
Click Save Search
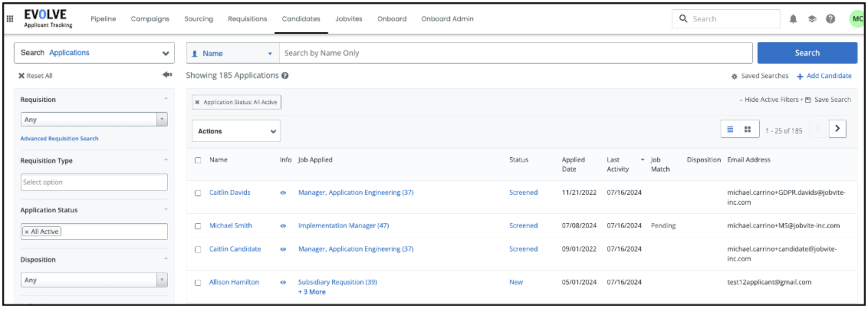click(x=828, y=100)
